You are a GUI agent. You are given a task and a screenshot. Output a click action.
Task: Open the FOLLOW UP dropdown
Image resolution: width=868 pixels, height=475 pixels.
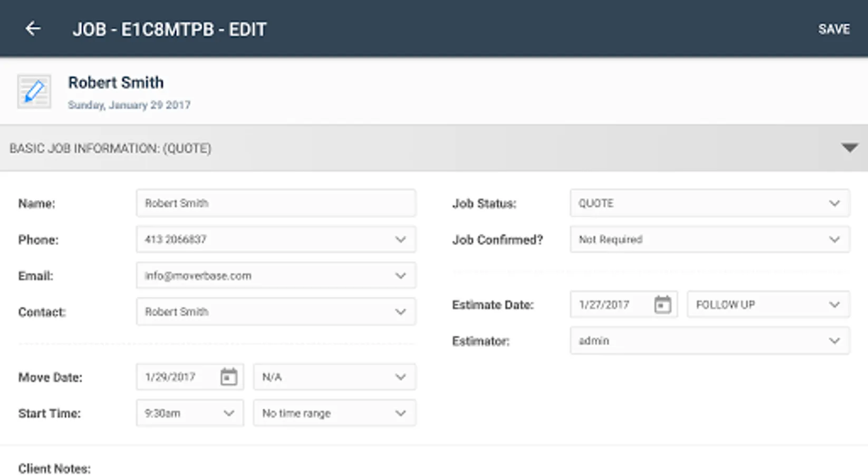coord(768,305)
